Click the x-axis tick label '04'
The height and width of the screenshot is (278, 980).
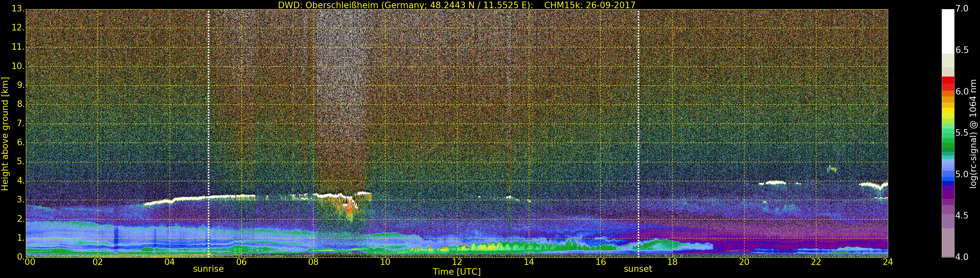click(x=170, y=262)
